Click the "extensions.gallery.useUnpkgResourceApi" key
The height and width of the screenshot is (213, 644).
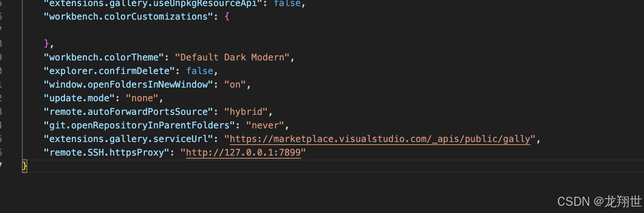[x=153, y=3]
